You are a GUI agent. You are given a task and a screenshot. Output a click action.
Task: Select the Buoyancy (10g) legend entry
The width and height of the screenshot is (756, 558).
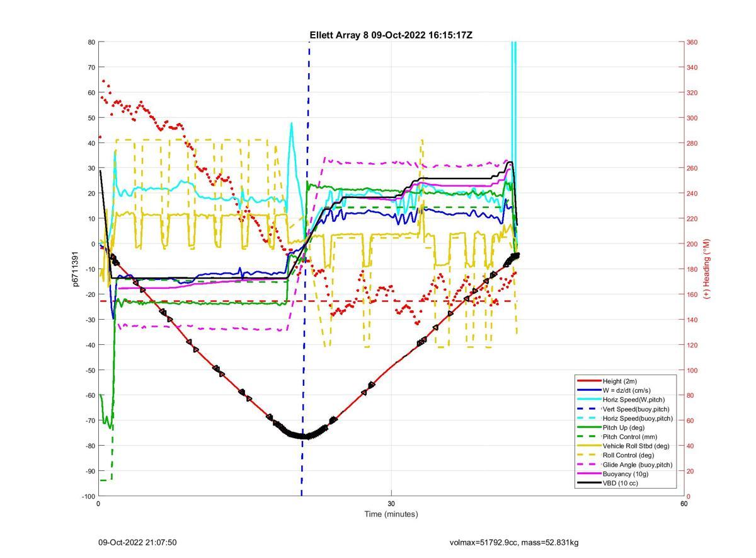(624, 474)
